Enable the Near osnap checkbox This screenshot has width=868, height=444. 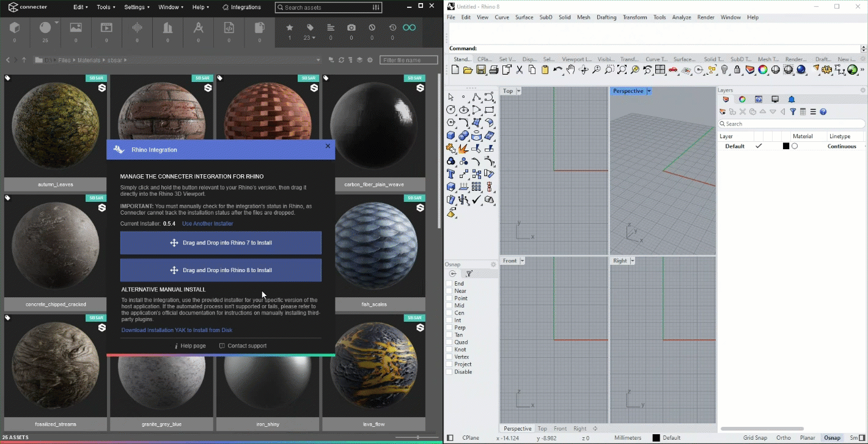(449, 291)
